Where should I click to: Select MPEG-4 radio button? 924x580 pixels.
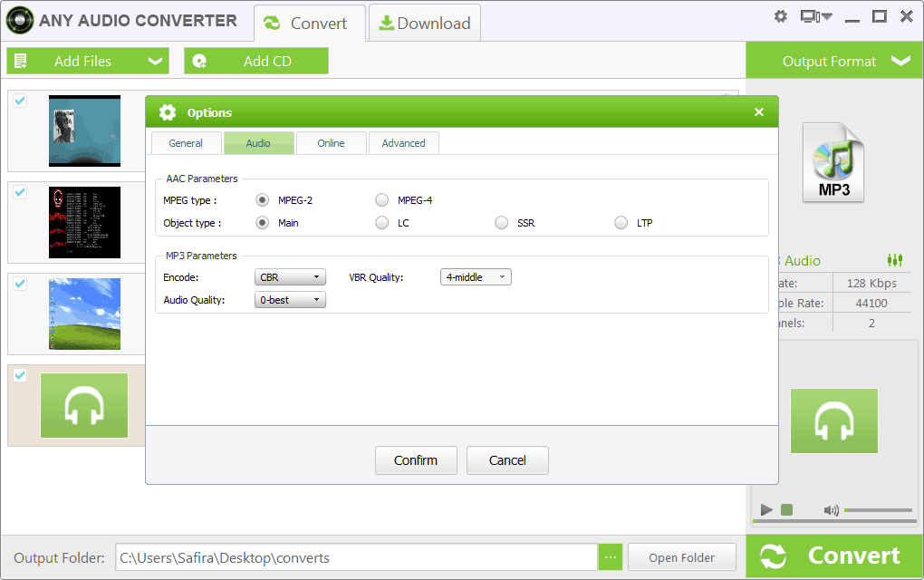[382, 199]
